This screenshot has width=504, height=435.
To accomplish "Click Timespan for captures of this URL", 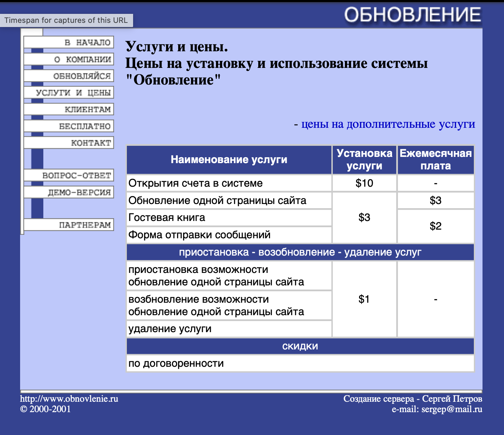I will [66, 20].
